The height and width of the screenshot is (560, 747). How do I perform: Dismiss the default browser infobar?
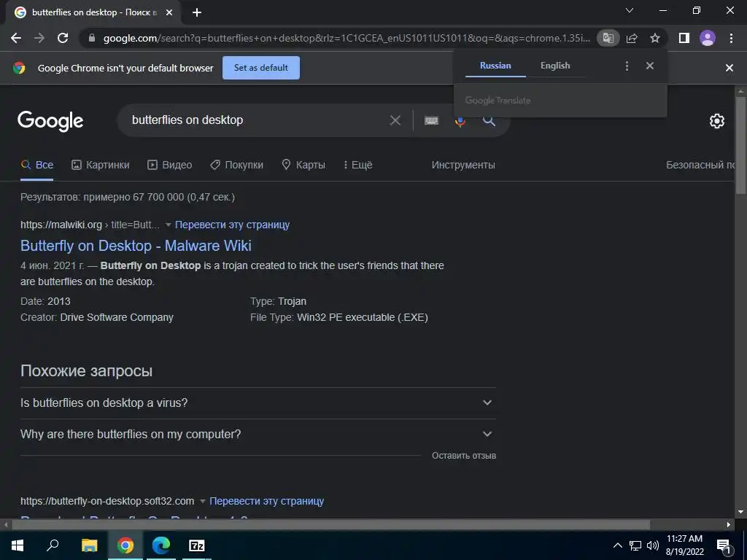(x=729, y=68)
